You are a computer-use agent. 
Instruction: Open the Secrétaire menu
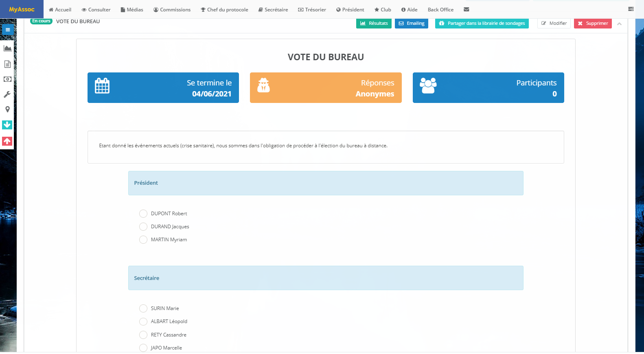[x=273, y=9]
